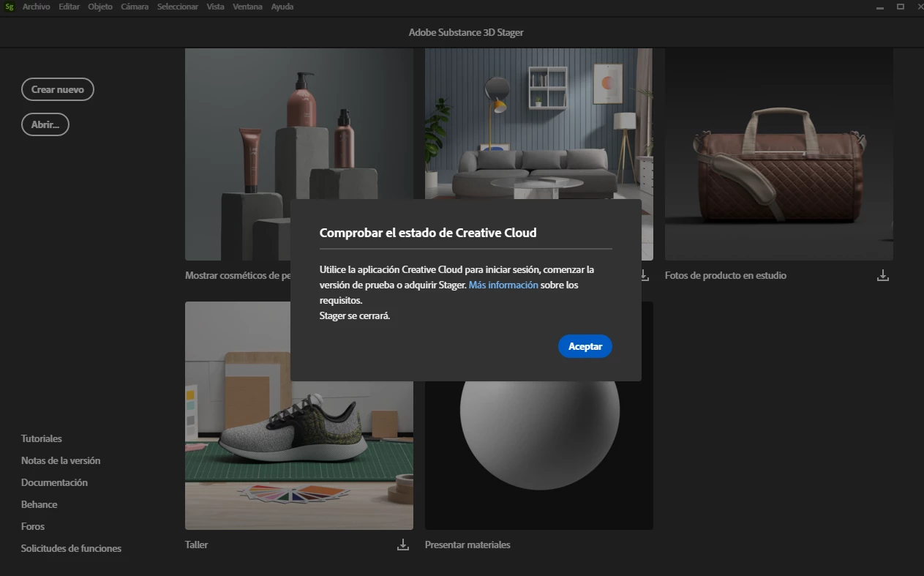Click the Taller template label
The image size is (924, 576).
(x=197, y=545)
